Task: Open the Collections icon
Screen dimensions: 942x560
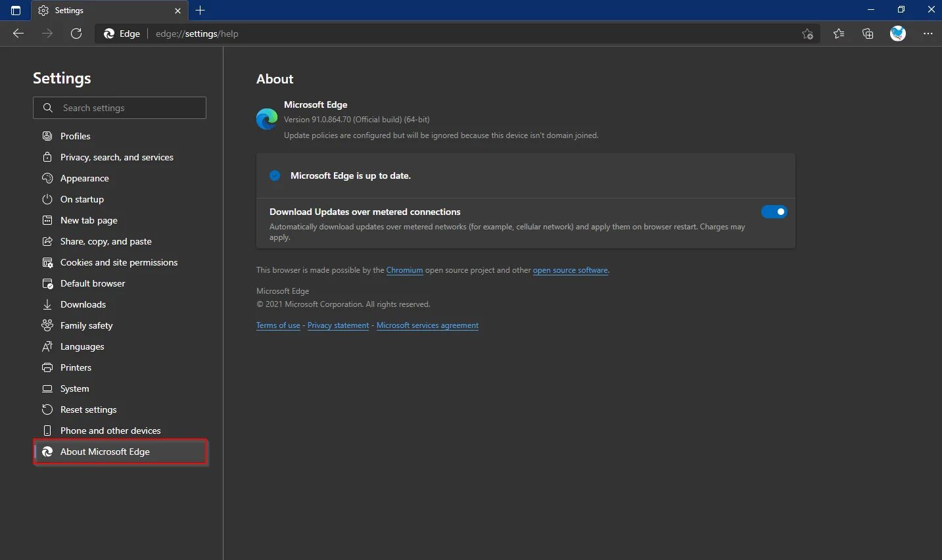Action: [x=868, y=34]
